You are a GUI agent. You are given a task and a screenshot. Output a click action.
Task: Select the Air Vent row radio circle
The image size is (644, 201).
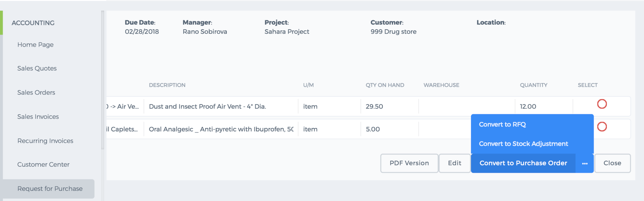point(602,104)
